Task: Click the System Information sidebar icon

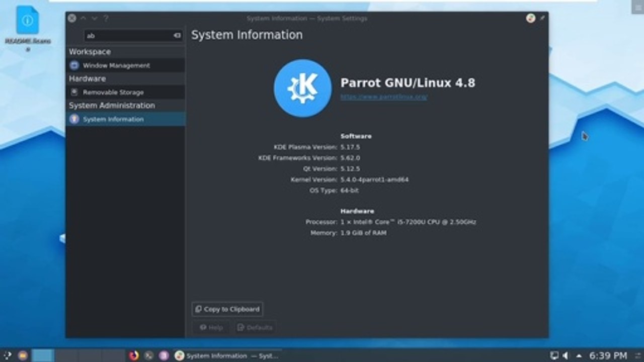Action: point(74,119)
